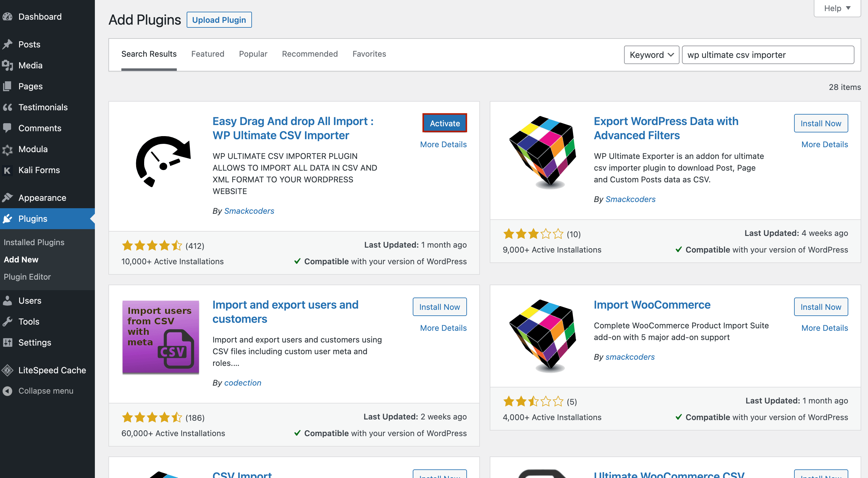This screenshot has width=868, height=478.
Task: Click the Users person icon
Action: pyautogui.click(x=7, y=301)
